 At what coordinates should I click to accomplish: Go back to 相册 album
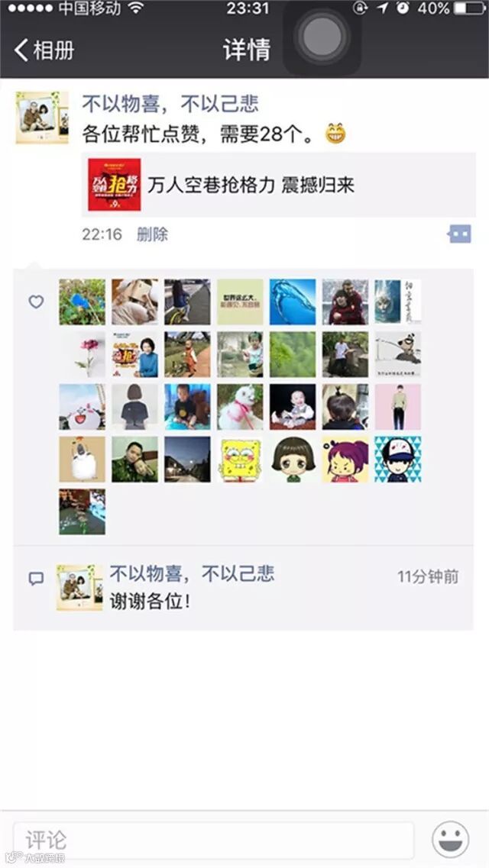44,50
